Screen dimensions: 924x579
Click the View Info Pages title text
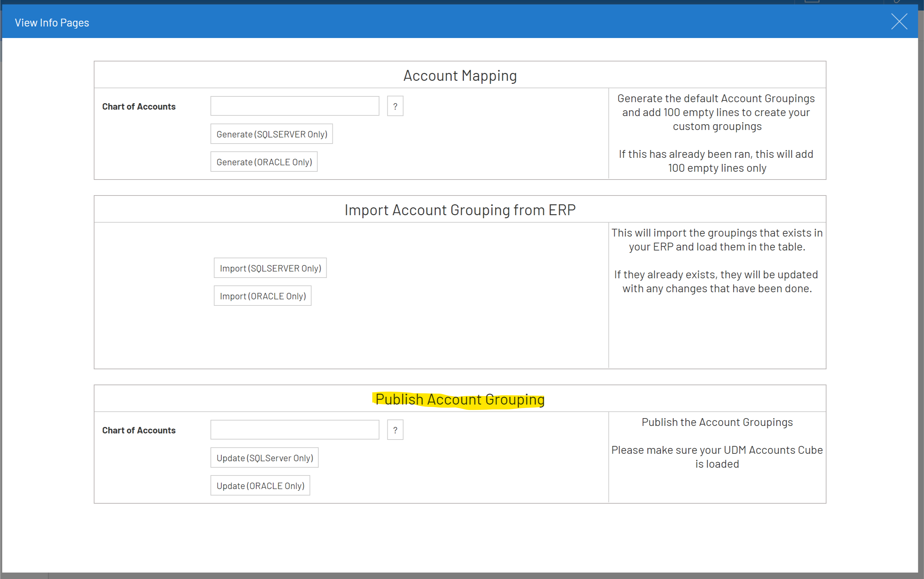tap(52, 23)
